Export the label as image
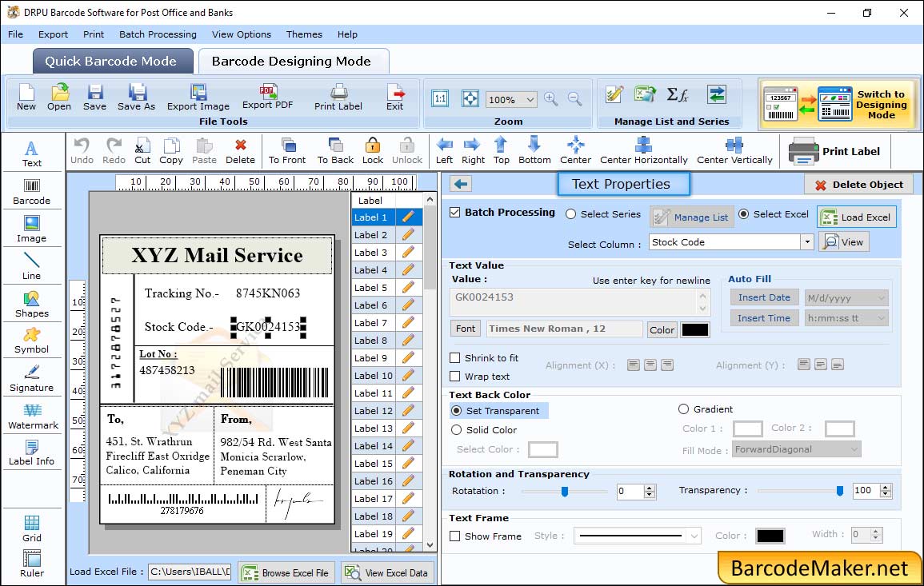924x586 pixels. tap(198, 98)
